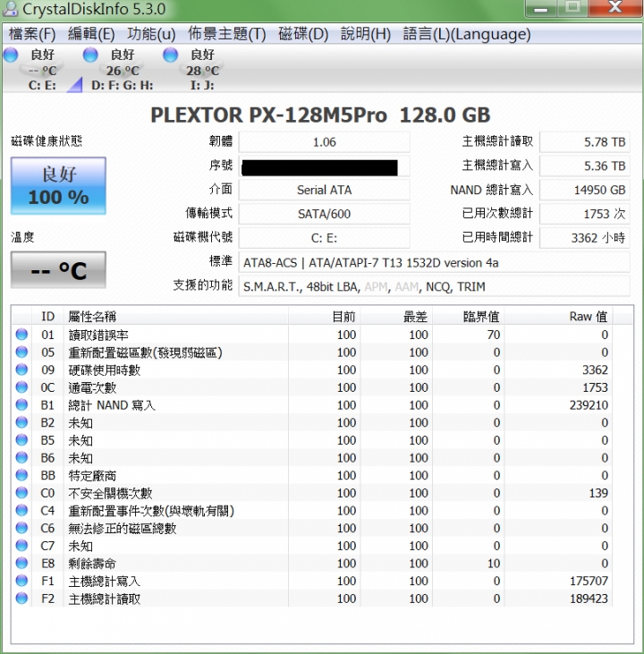Click the blue status dot for attribute C4
The width and height of the screenshot is (644, 654).
pos(21,510)
